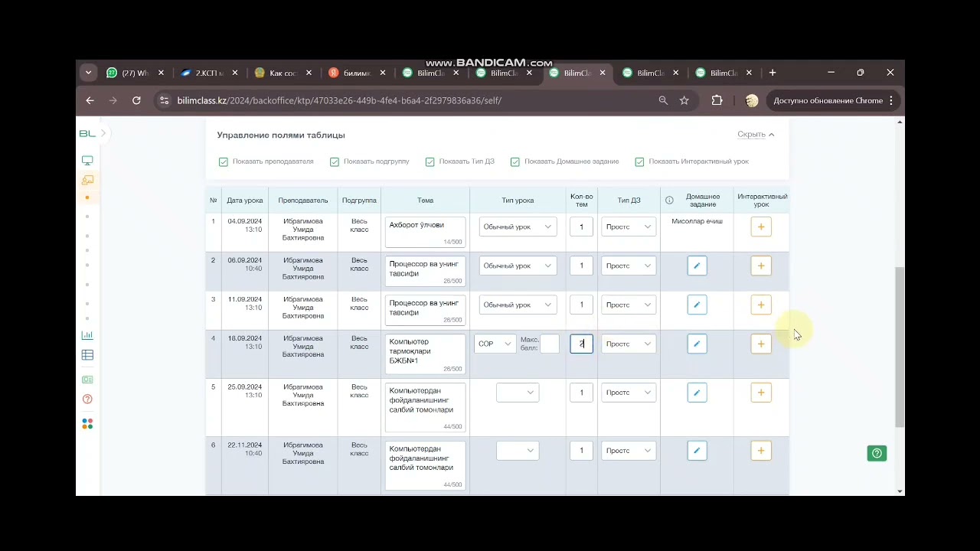Open the Chrome tab search dropdown arrow
The height and width of the screenshot is (551, 980).
[88, 73]
